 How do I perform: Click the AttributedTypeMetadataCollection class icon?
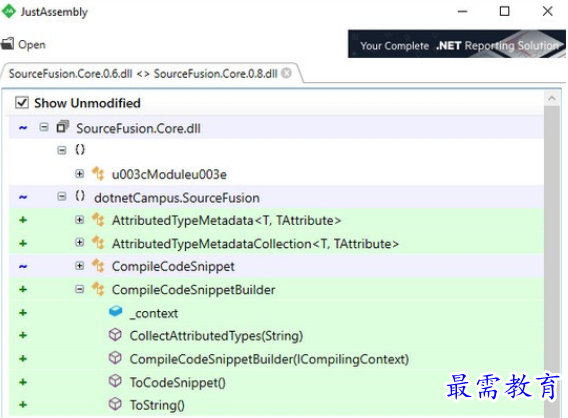(x=98, y=243)
